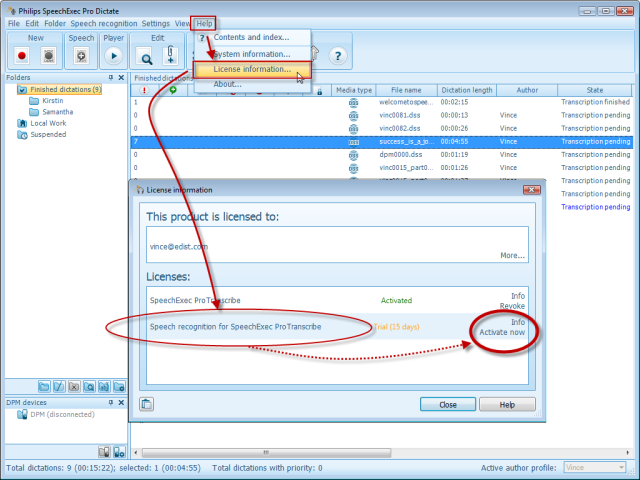Click the lock column header icon

click(320, 92)
